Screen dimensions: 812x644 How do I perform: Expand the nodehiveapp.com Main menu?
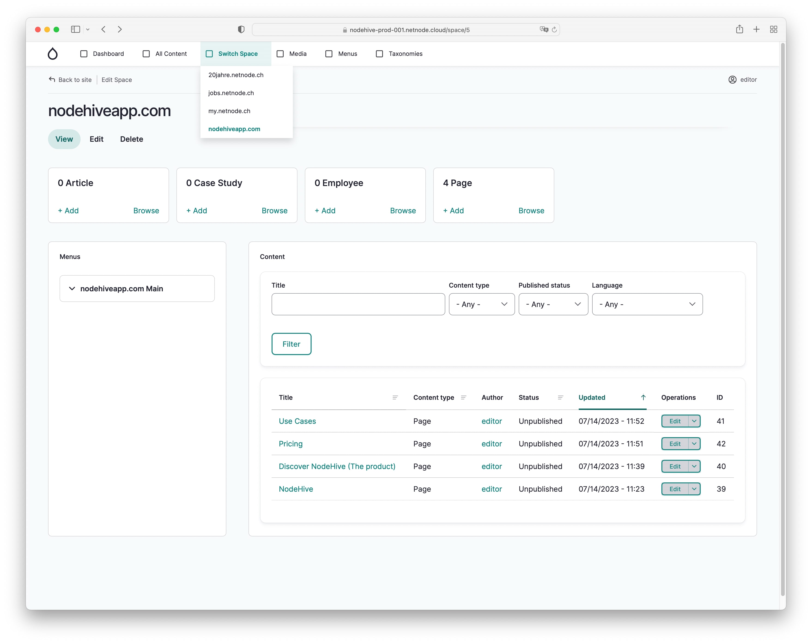click(x=72, y=289)
